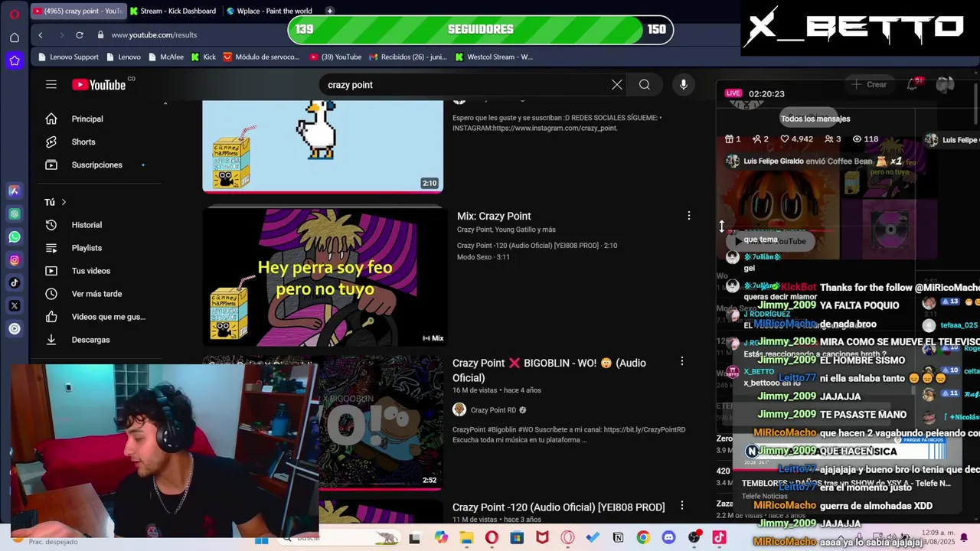Screen dimensions: 980x551
Task: Open Suscripciones in YouTube sidebar
Action: tap(96, 165)
